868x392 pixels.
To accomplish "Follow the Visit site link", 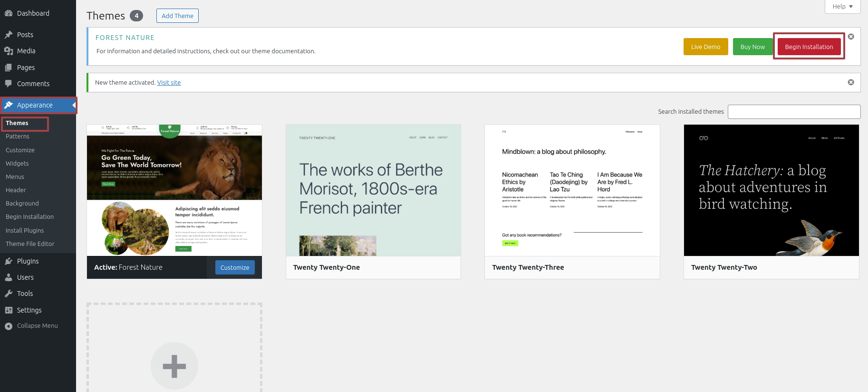I will coord(169,82).
